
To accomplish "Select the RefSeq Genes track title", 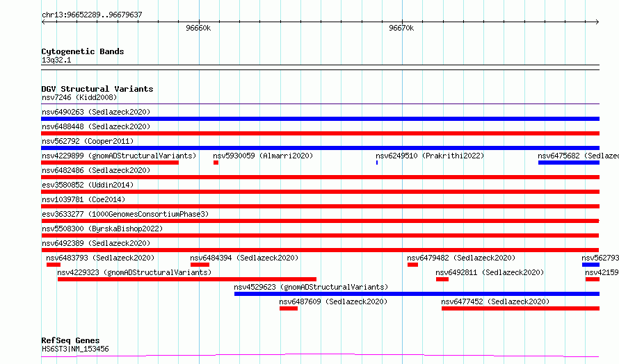I will tap(70, 340).
